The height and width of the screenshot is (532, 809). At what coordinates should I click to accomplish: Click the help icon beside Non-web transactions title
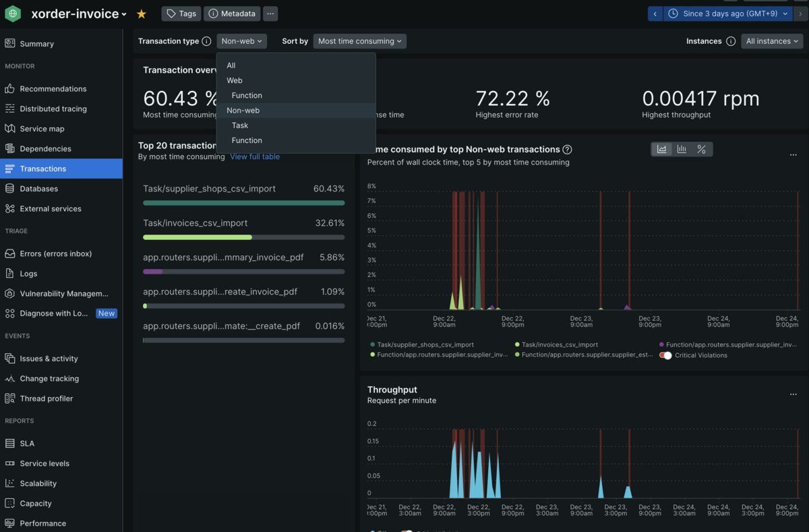568,150
